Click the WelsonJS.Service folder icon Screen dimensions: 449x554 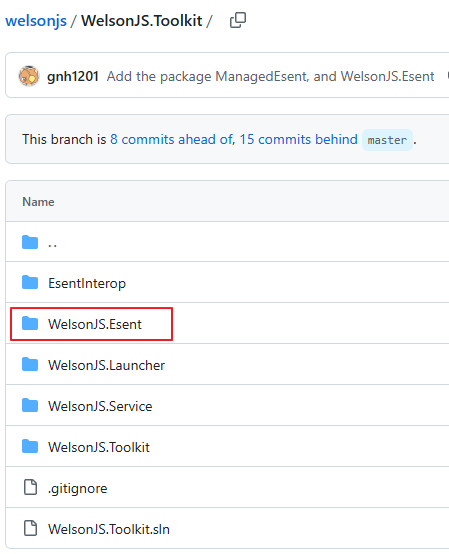30,406
